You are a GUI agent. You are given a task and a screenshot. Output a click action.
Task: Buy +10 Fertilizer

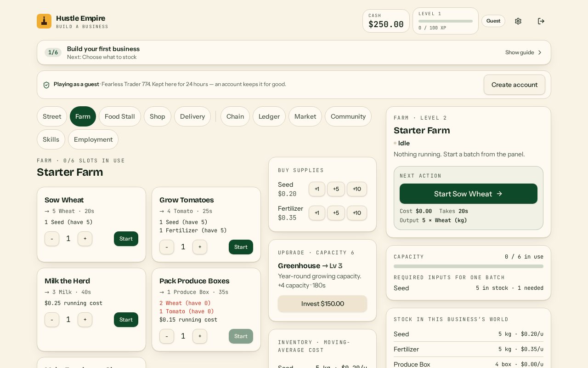point(357,213)
